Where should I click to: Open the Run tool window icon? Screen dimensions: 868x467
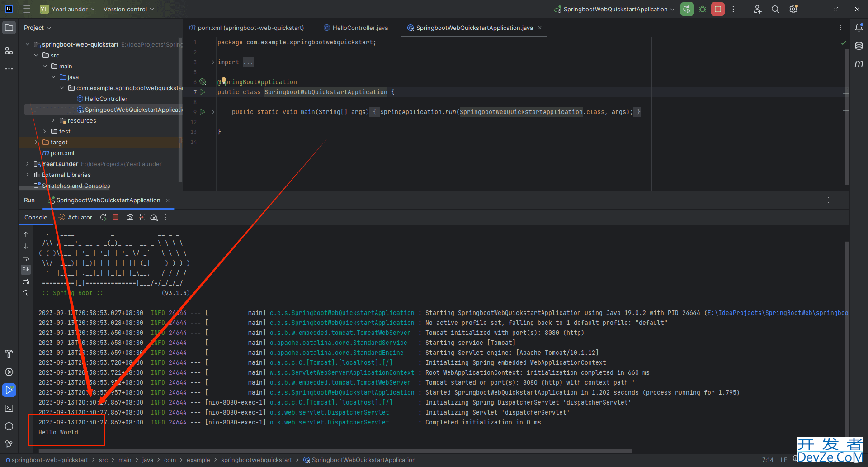coord(9,390)
